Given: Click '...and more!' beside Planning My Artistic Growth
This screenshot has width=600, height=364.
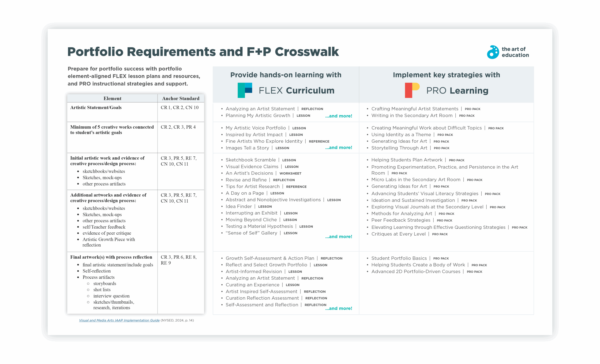Looking at the screenshot, I should pyautogui.click(x=338, y=116).
